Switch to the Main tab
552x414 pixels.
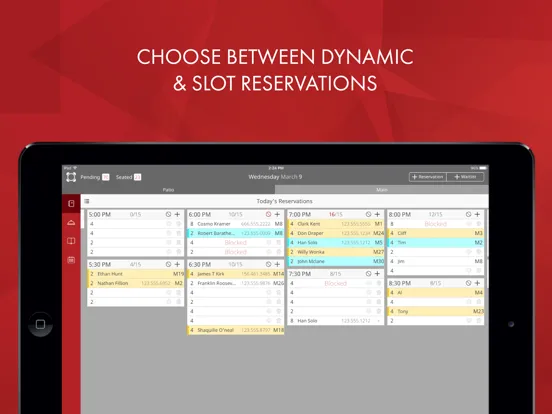(382, 190)
